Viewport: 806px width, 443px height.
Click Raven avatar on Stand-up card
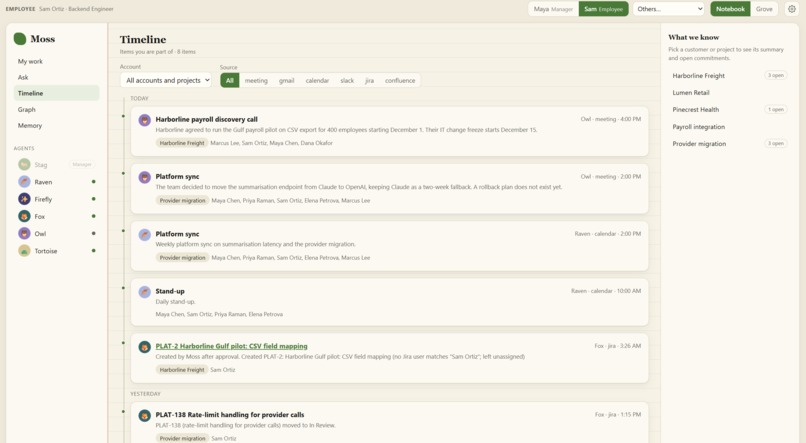pos(144,292)
